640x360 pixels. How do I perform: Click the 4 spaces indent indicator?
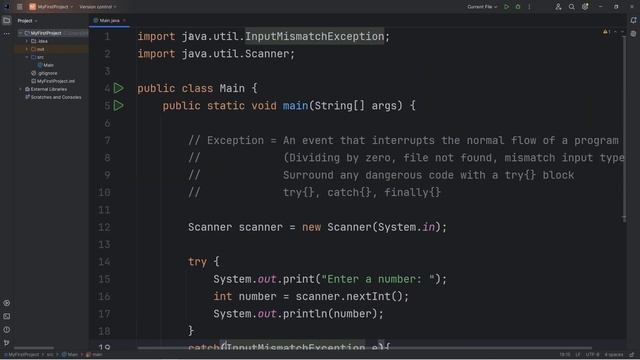coord(613,355)
